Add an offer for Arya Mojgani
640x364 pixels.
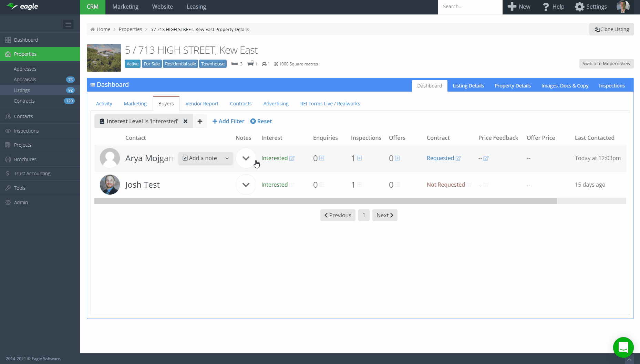point(398,158)
